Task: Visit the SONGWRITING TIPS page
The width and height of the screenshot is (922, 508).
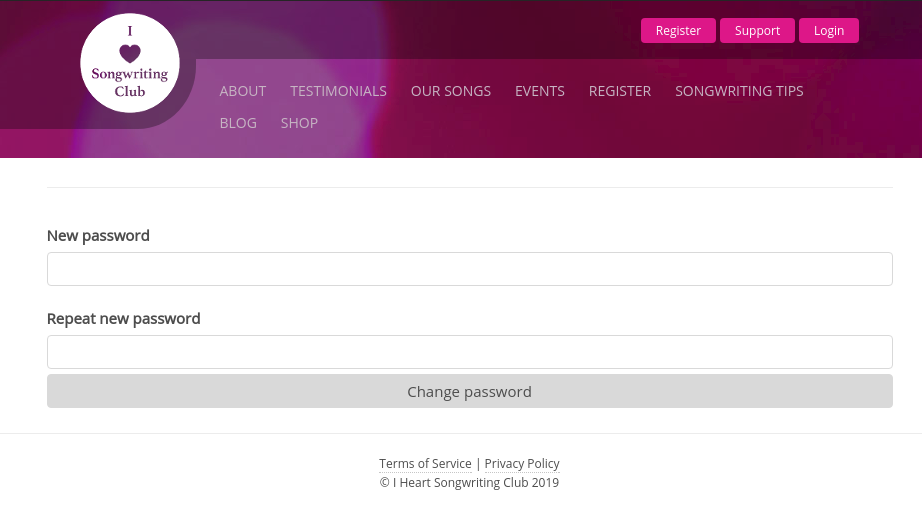Action: [x=739, y=91]
